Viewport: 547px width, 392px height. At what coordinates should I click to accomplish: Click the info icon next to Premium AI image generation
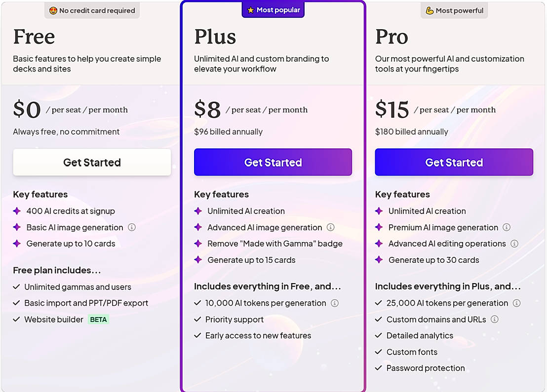(x=507, y=227)
